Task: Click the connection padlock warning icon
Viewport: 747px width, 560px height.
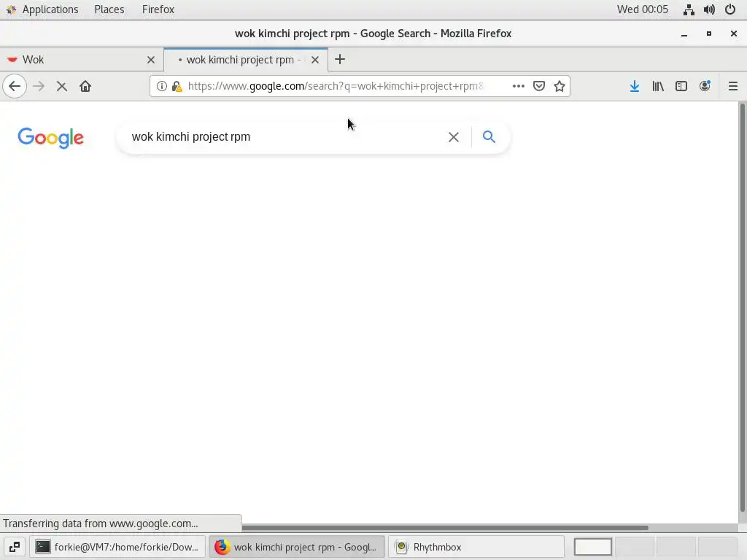Action: (x=177, y=86)
